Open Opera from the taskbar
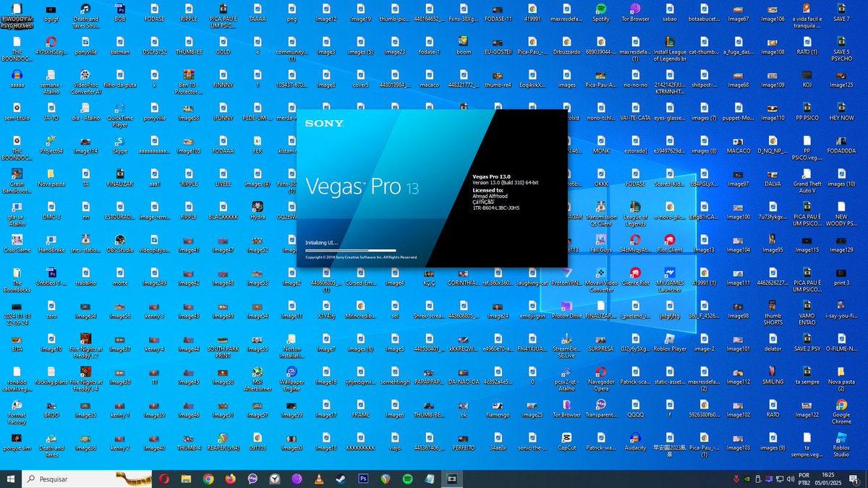This screenshot has height=488, width=868. (x=163, y=479)
